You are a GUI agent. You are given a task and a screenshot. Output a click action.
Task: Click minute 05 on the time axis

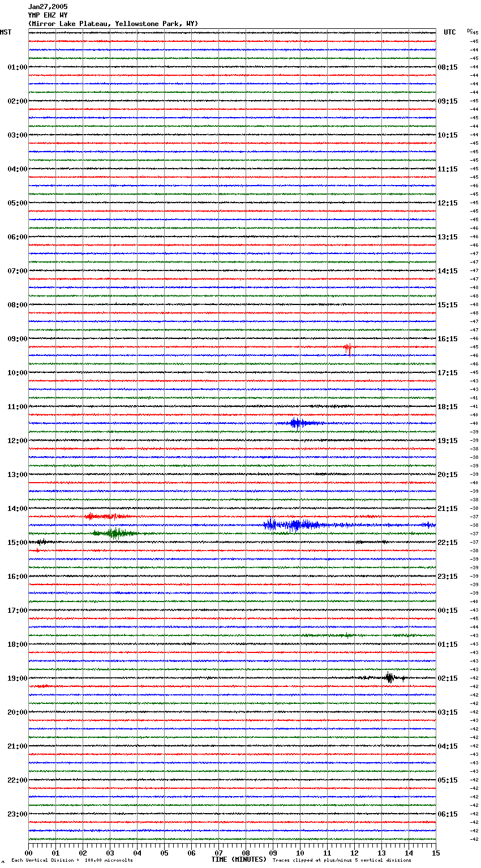click(x=164, y=853)
